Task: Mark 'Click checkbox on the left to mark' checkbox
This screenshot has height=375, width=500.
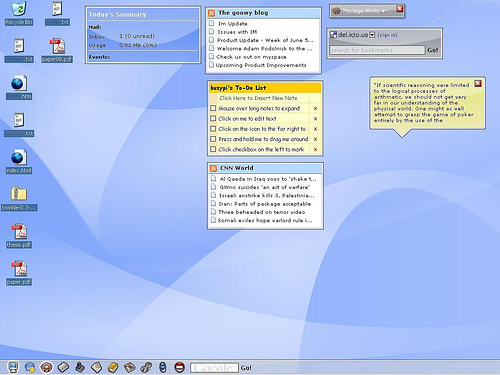Action: pyautogui.click(x=213, y=149)
